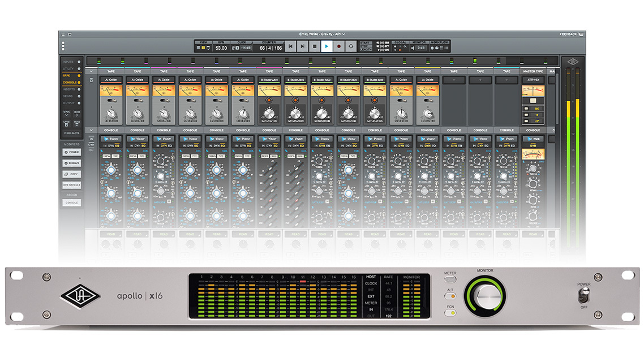Click the stop transport button

coord(315,46)
